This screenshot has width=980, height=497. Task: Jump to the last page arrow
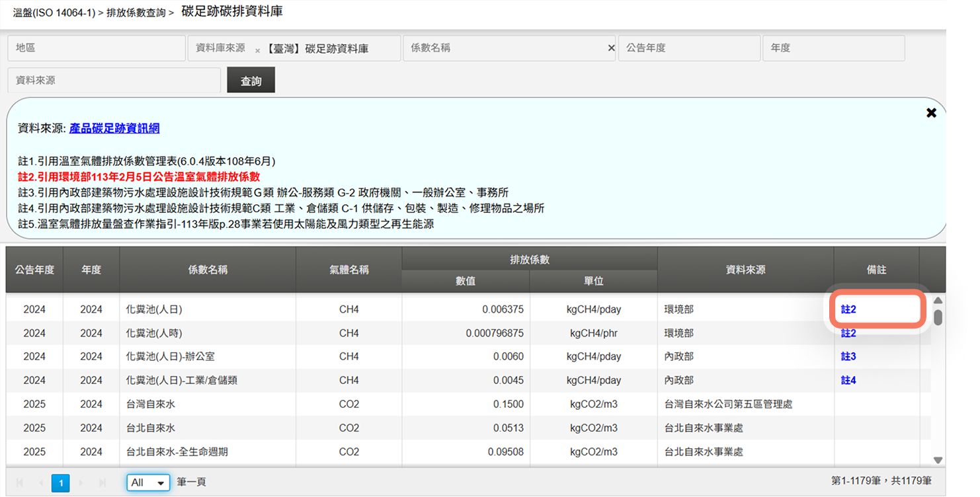(101, 483)
